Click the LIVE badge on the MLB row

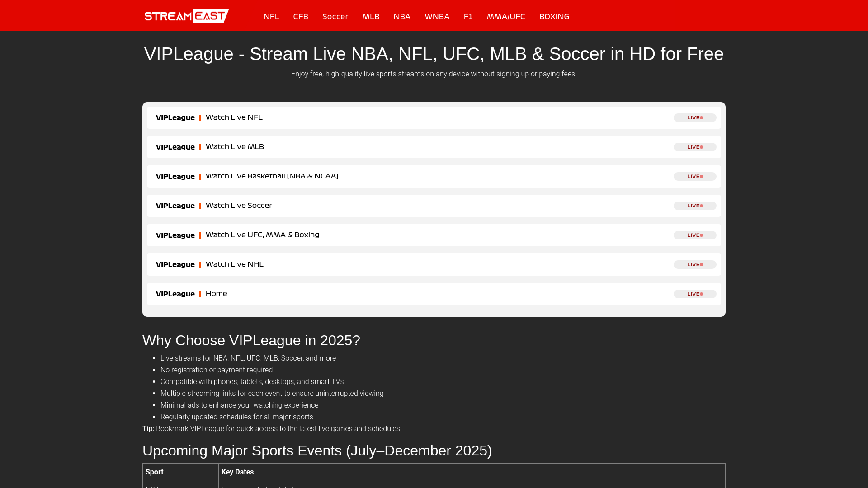point(694,147)
